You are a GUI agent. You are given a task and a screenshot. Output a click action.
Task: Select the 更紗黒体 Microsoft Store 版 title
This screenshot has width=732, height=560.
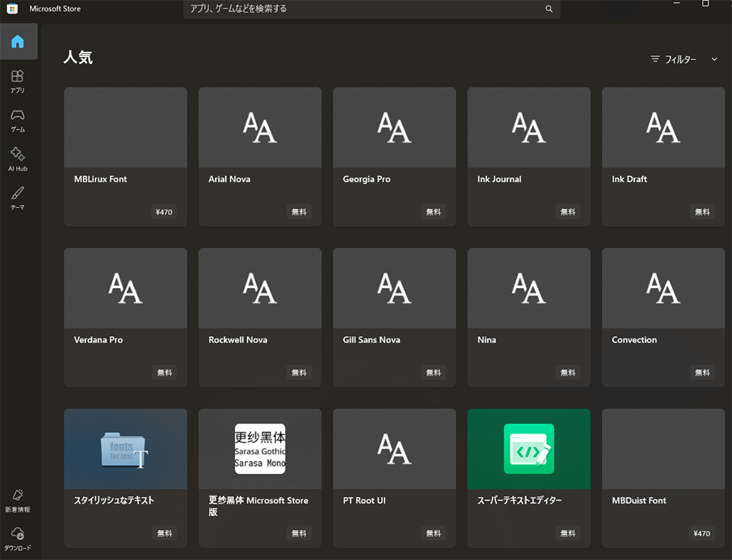[258, 507]
